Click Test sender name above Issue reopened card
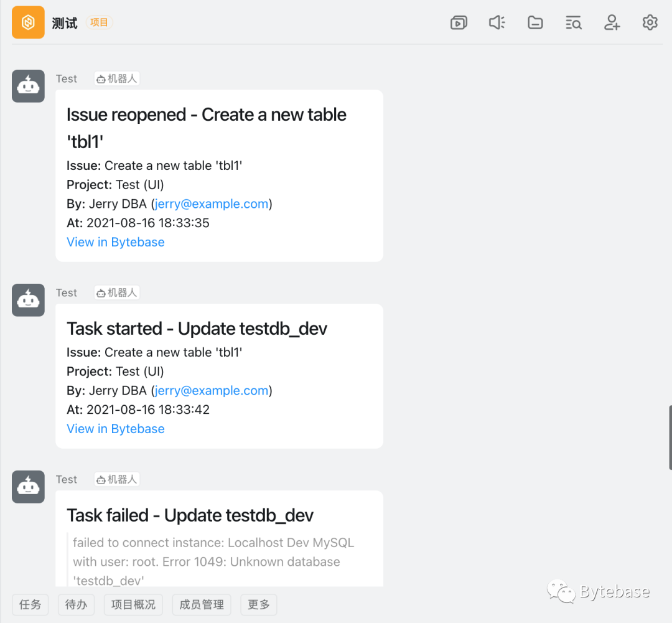Image resolution: width=672 pixels, height=623 pixels. click(67, 79)
